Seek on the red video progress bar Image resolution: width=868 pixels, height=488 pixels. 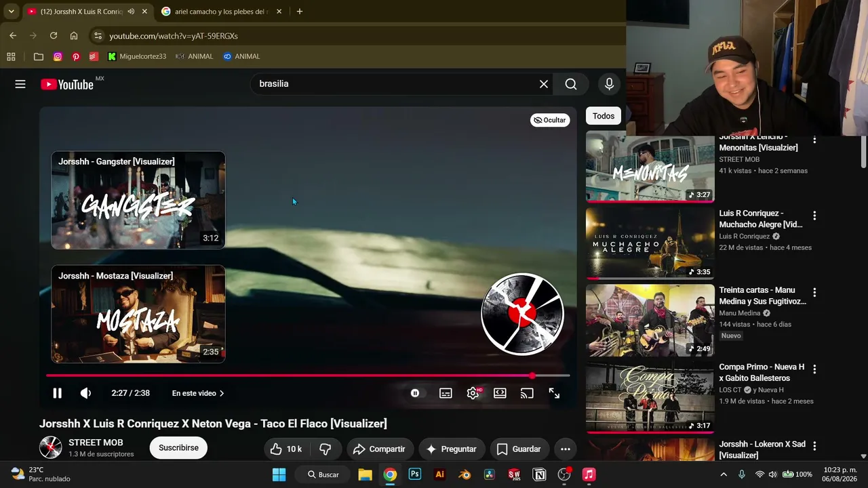point(308,375)
